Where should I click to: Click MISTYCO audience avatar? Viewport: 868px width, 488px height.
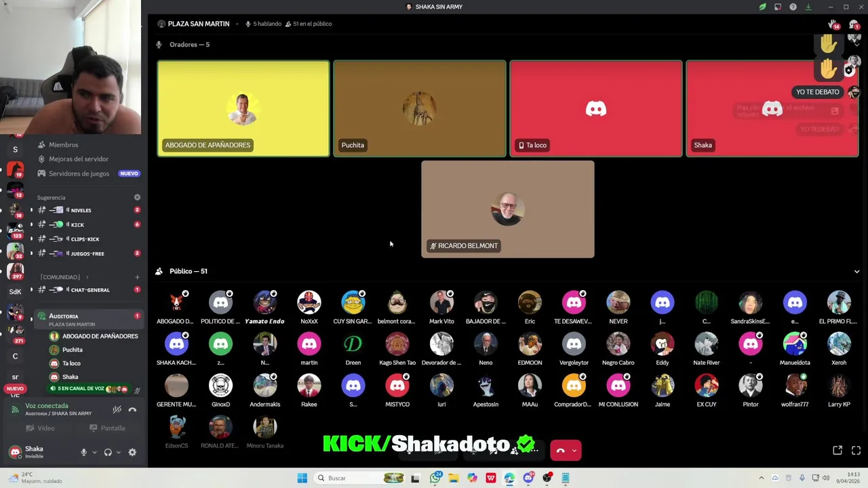pos(397,386)
